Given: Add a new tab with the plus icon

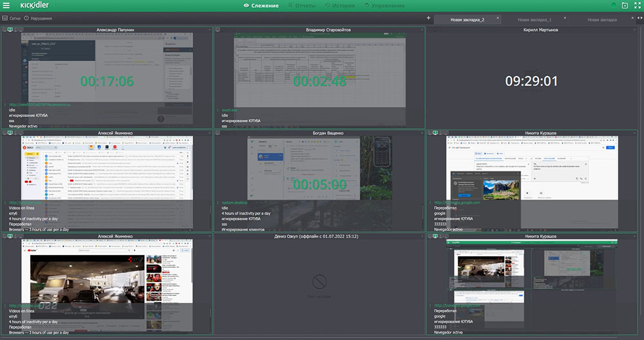Looking at the screenshot, I should 429,18.
